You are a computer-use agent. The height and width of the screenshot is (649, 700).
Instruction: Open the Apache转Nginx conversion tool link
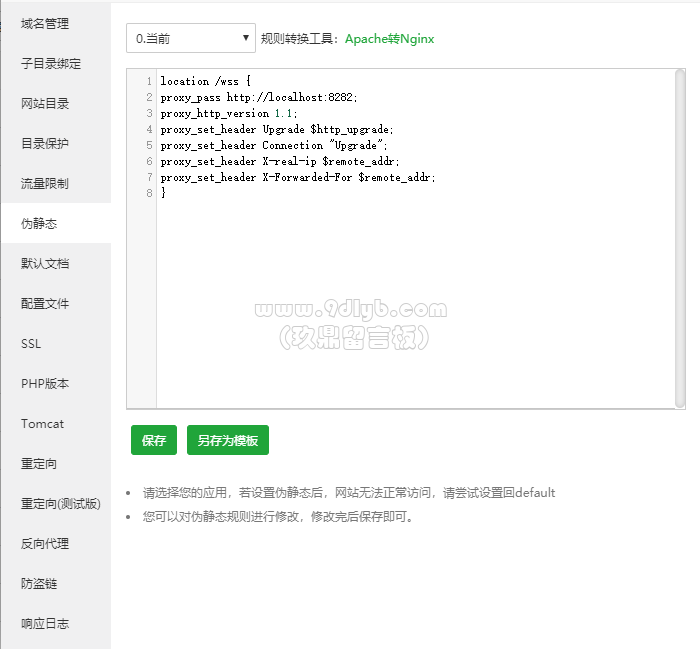pos(389,39)
